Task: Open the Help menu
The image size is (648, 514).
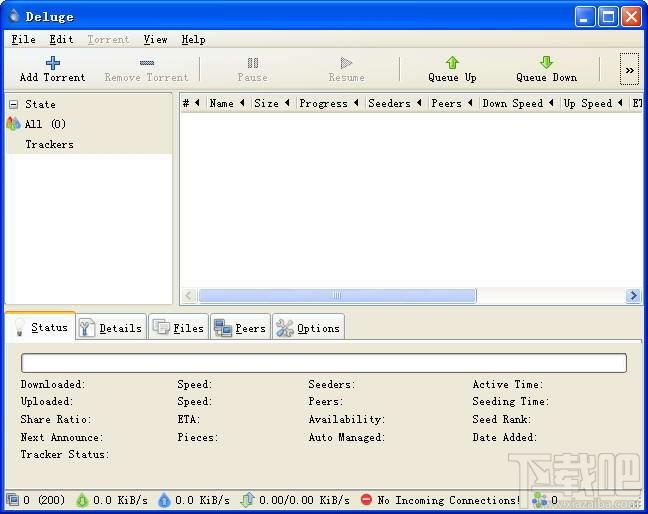Action: [x=193, y=40]
